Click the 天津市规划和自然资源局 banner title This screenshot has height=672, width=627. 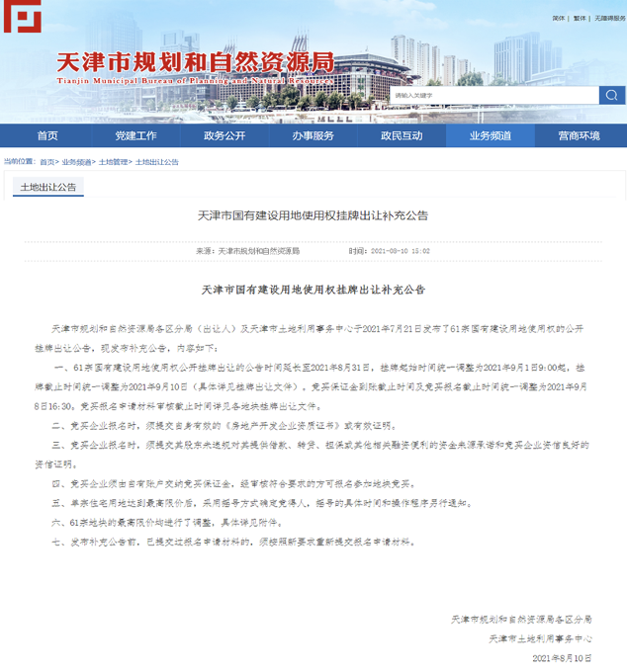195,62
